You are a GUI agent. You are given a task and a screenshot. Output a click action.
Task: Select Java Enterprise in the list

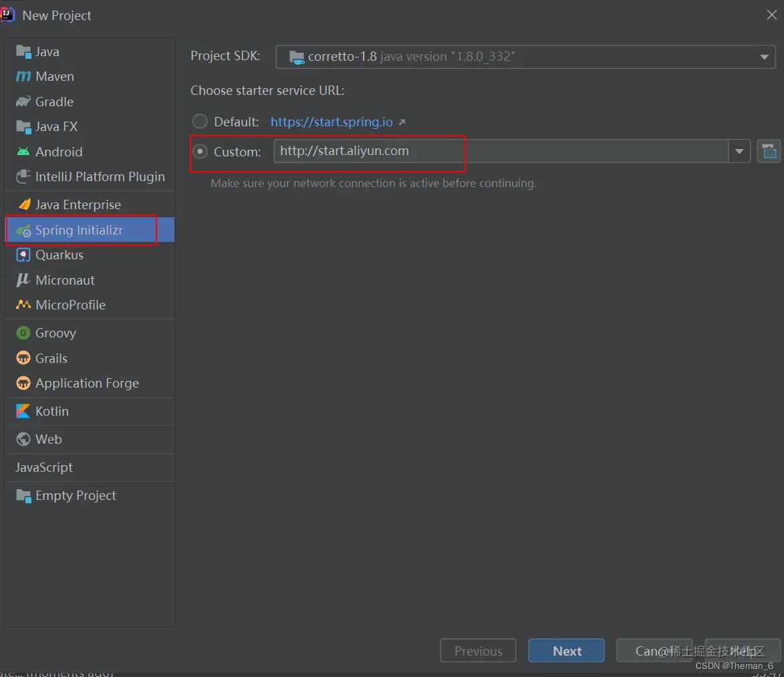click(90, 205)
